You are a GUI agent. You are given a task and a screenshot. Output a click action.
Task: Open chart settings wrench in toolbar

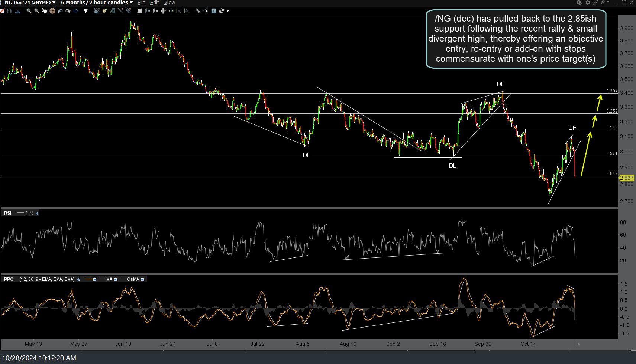pyautogui.click(x=198, y=11)
